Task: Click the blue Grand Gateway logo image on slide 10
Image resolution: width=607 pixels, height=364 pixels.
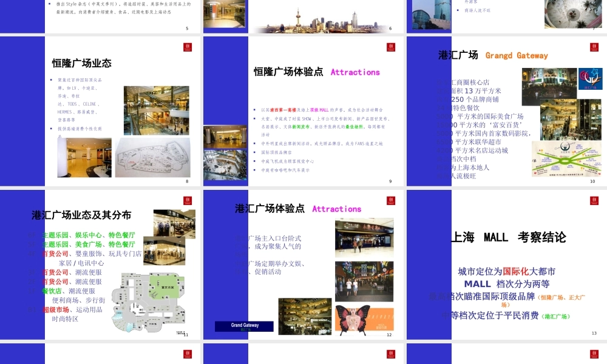Action: tap(591, 78)
